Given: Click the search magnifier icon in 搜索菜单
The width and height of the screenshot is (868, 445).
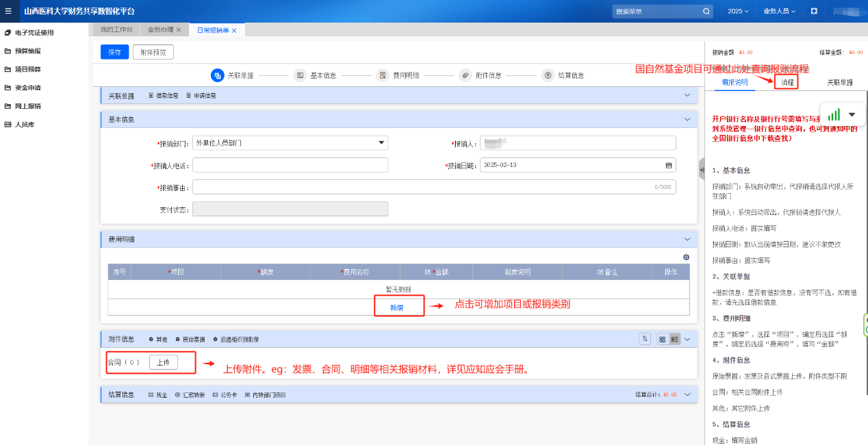Looking at the screenshot, I should pyautogui.click(x=706, y=12).
